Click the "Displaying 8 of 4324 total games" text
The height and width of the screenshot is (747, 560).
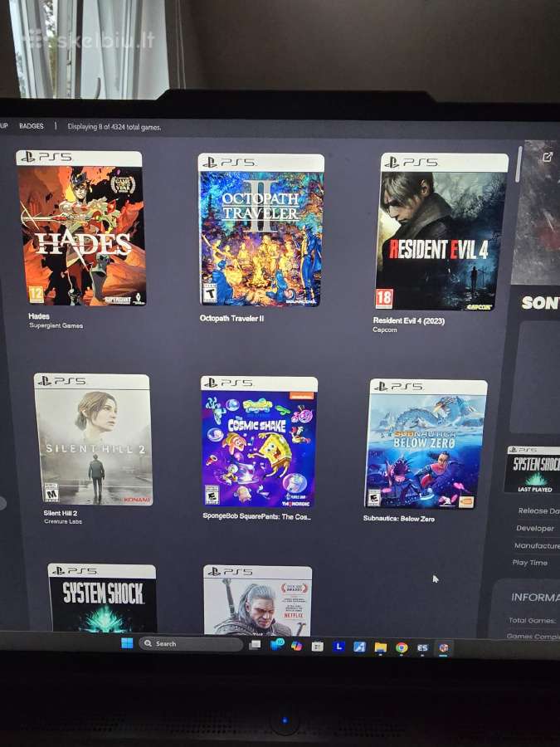[x=114, y=127]
